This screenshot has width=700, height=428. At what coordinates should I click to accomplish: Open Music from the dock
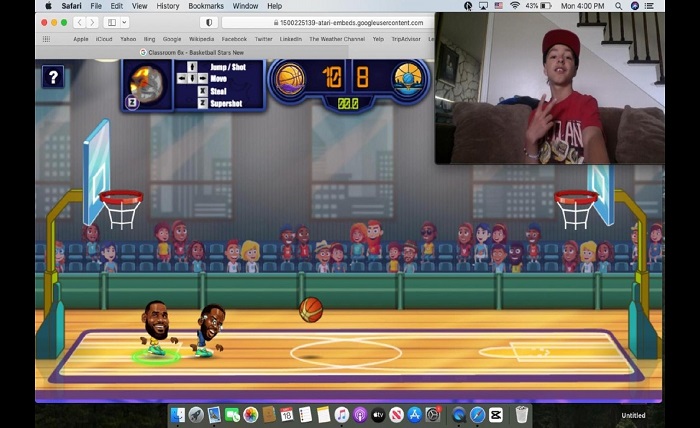(342, 415)
